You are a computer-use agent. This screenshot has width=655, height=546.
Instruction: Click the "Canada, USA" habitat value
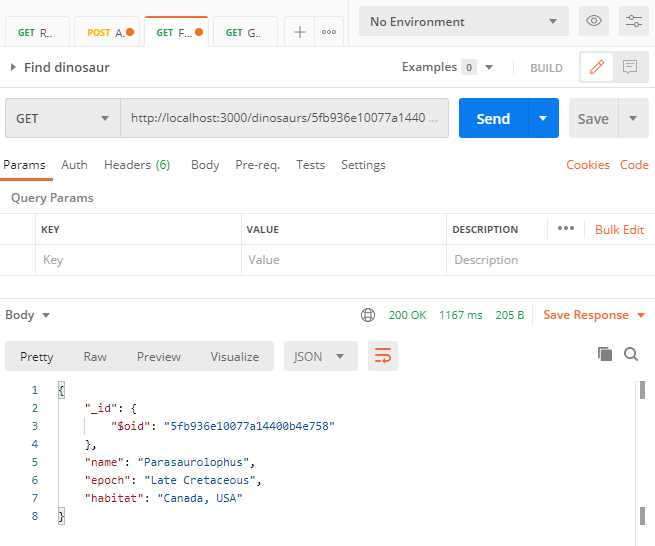(x=200, y=498)
